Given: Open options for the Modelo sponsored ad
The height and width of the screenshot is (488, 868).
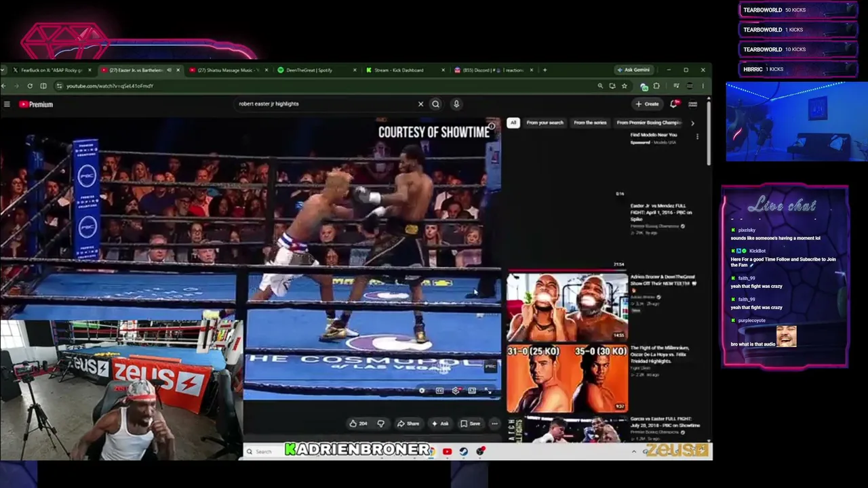Looking at the screenshot, I should click(x=697, y=137).
